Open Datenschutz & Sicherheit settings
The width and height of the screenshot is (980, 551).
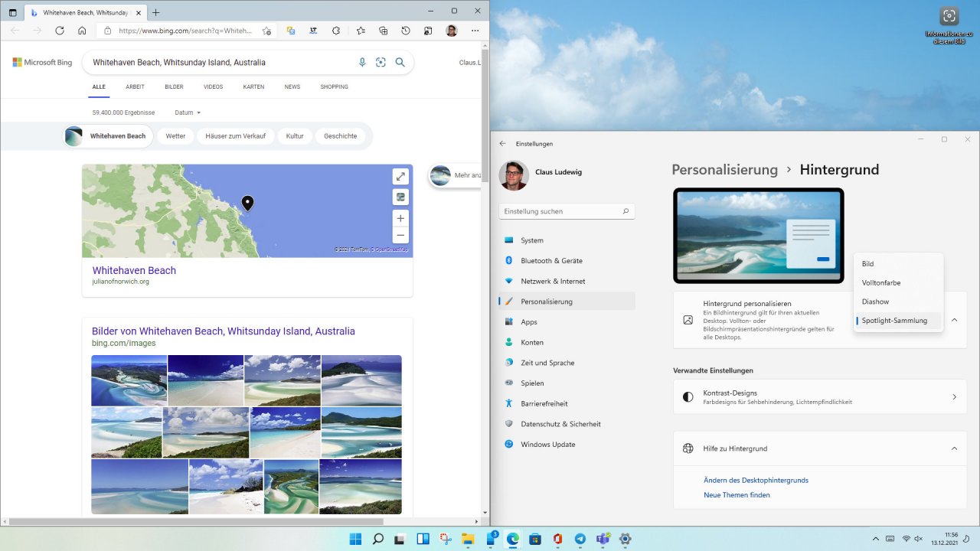coord(567,424)
